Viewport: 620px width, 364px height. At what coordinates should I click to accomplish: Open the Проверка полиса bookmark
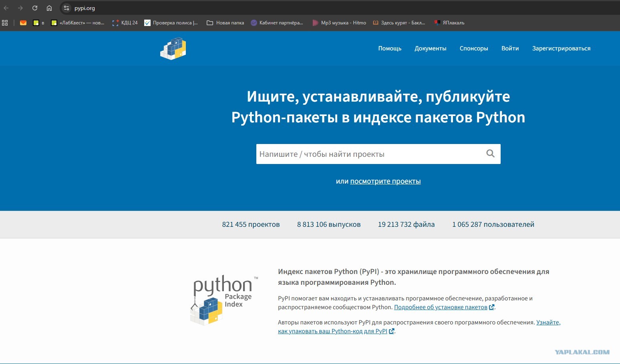click(x=171, y=23)
